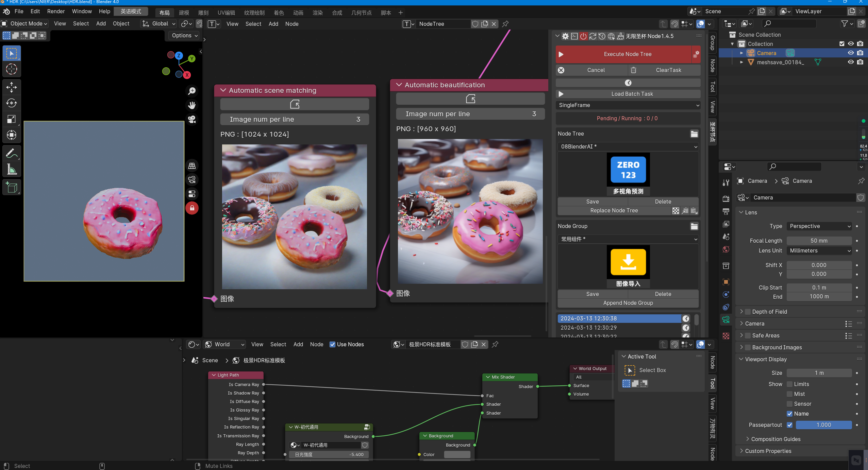Open the Render menu

56,12
